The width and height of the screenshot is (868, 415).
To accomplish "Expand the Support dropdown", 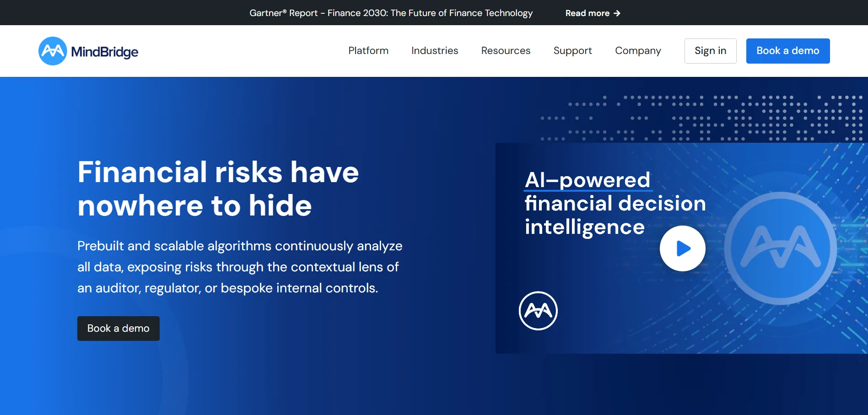I will click(572, 51).
